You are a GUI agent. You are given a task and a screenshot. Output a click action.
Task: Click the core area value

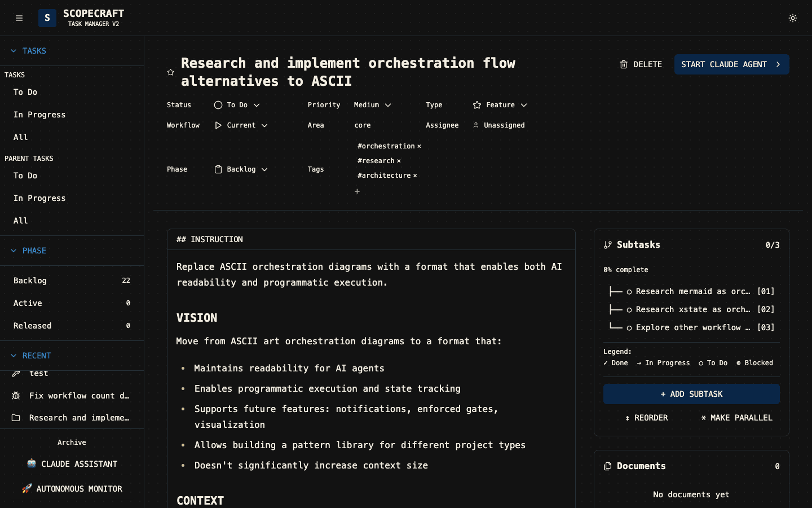click(x=363, y=125)
